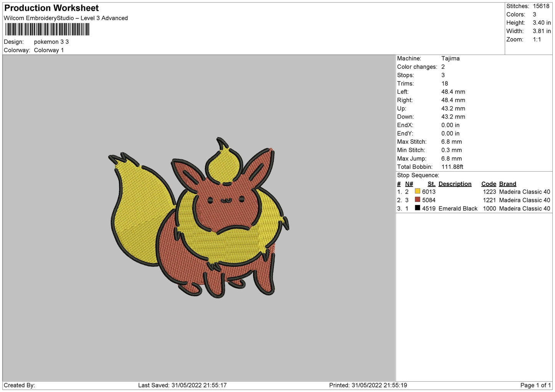Click the Zoom value '1:1'

[x=537, y=40]
